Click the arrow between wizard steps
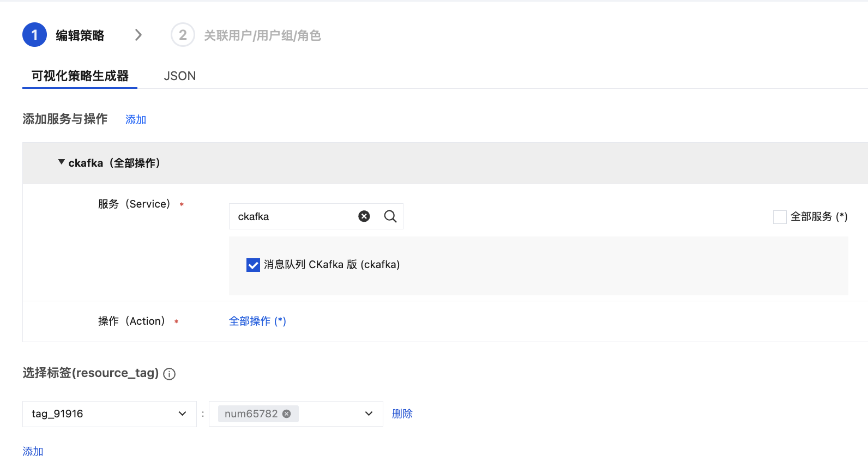The width and height of the screenshot is (868, 474). coord(138,35)
